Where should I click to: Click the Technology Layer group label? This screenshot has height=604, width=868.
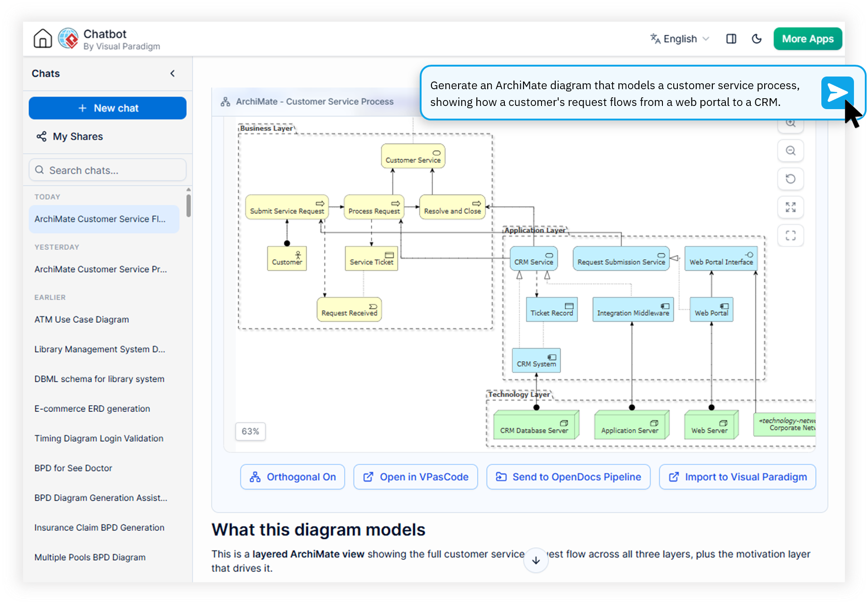click(519, 394)
